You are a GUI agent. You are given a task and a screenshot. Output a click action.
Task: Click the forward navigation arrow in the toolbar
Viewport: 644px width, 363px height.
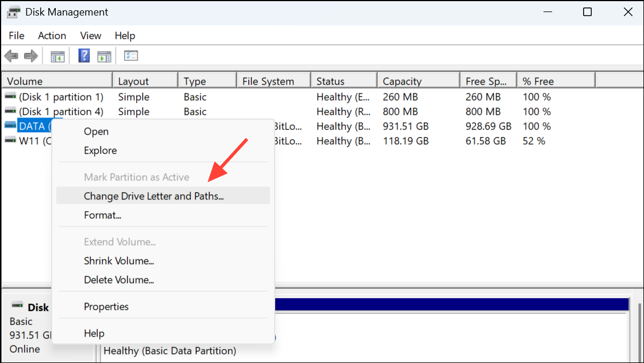point(31,56)
